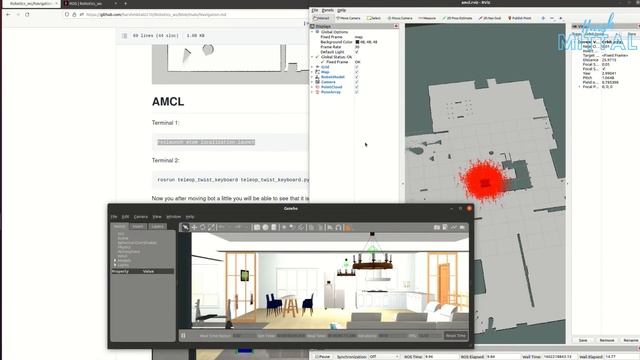
Task: Click the Save button in Views panel
Action: point(583,340)
